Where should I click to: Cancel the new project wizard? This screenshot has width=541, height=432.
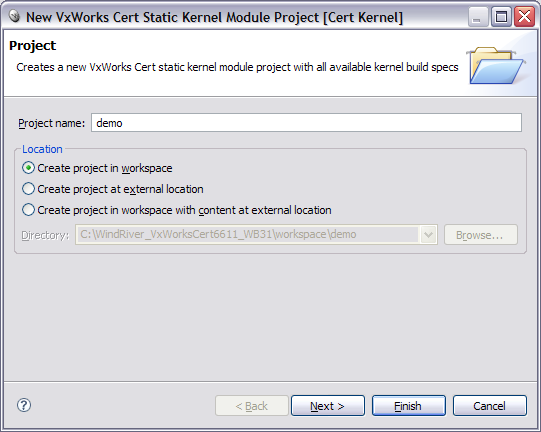[490, 406]
